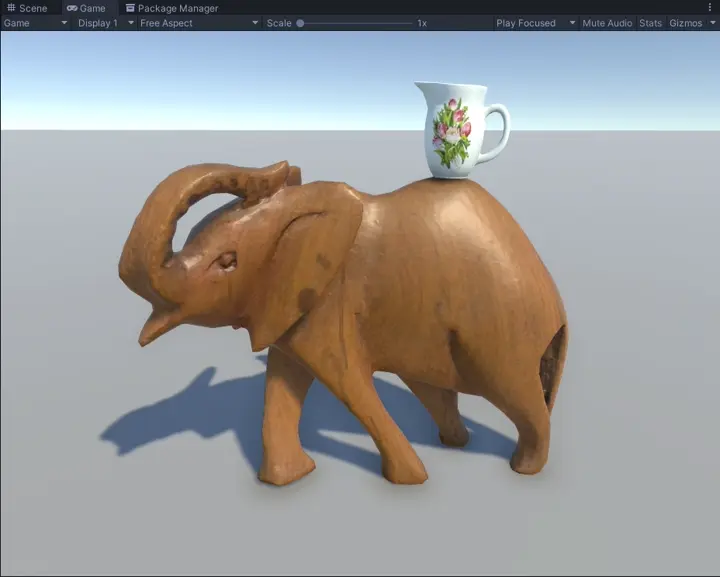Open the Display 1 dropdown
Screen dimensions: 720x577
click(x=105, y=23)
